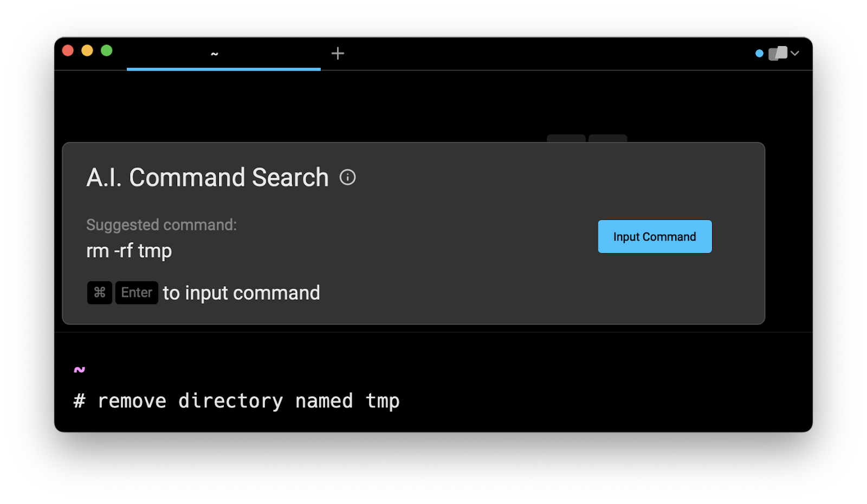Select the suggested command rm -rf tmp
This screenshot has width=867, height=504.
128,250
